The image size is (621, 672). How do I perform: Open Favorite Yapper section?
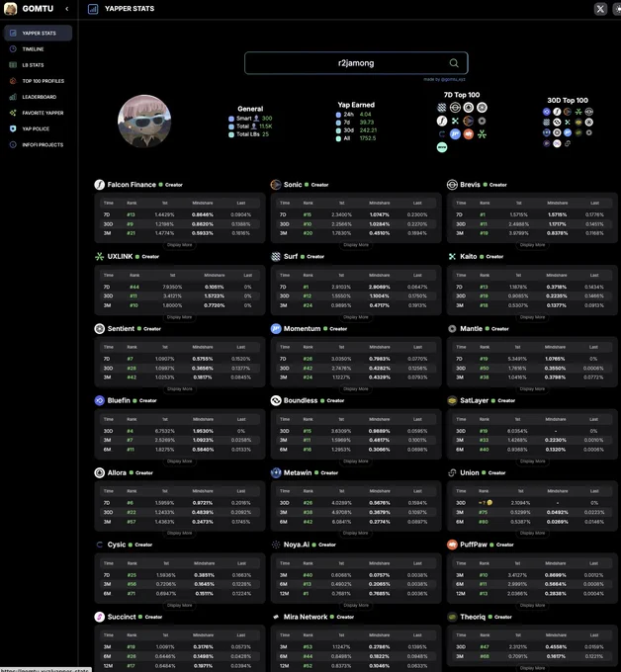tap(39, 113)
